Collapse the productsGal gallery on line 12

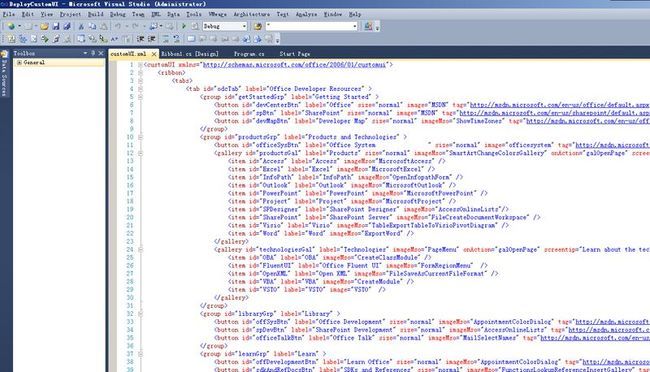140,153
